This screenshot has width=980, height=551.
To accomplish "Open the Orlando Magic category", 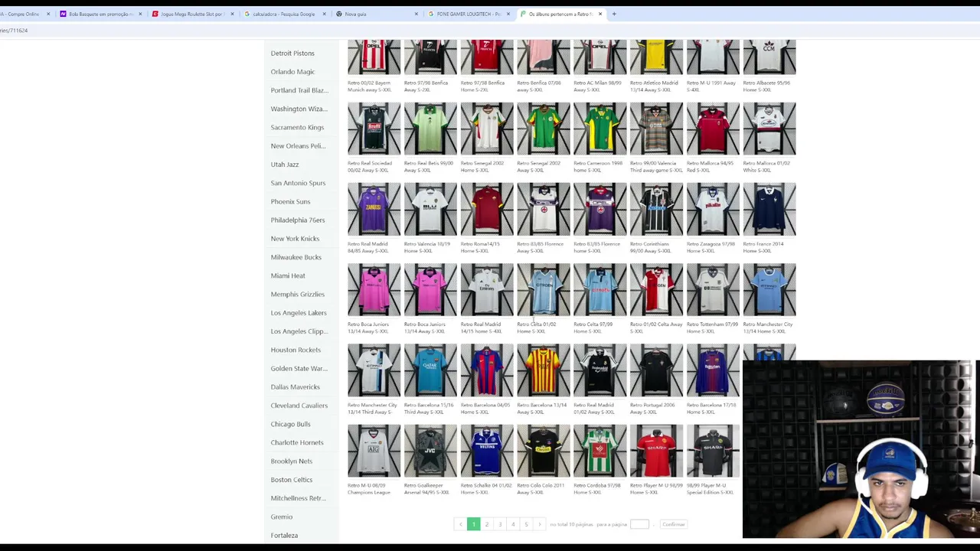I will [292, 72].
